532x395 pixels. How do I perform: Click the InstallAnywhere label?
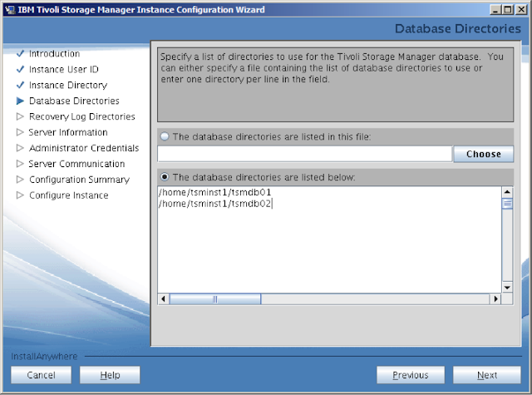pos(44,356)
